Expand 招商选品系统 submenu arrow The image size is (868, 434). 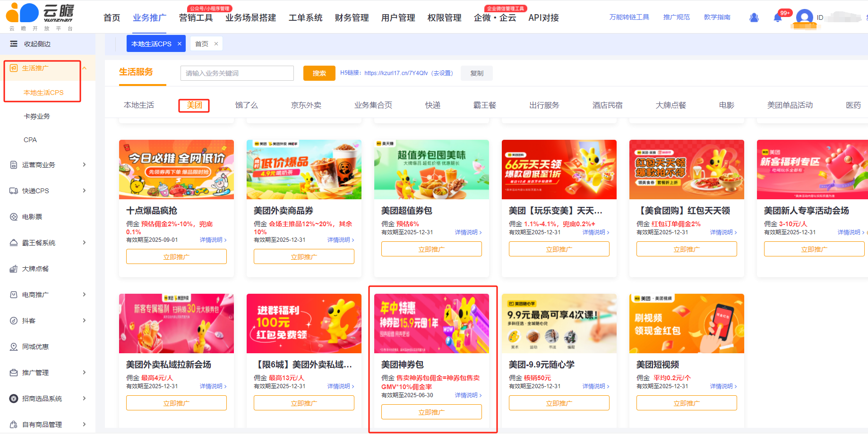[85, 399]
